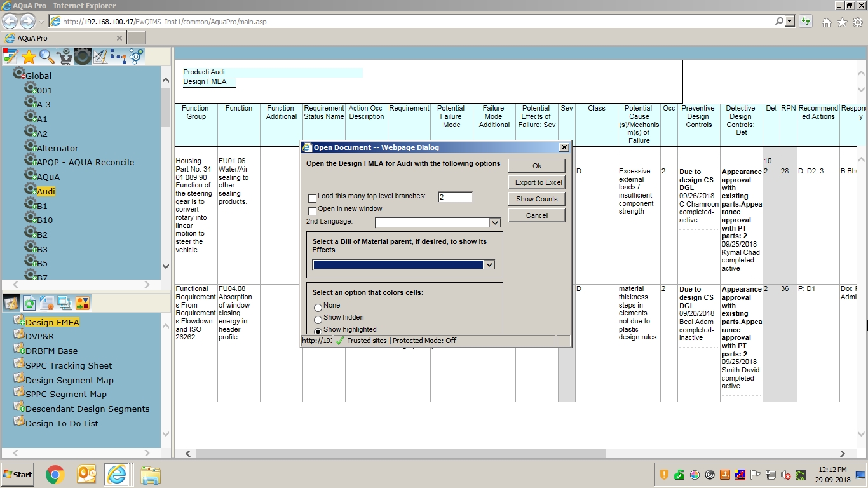
Task: Click the browser address bar URL
Action: click(165, 21)
